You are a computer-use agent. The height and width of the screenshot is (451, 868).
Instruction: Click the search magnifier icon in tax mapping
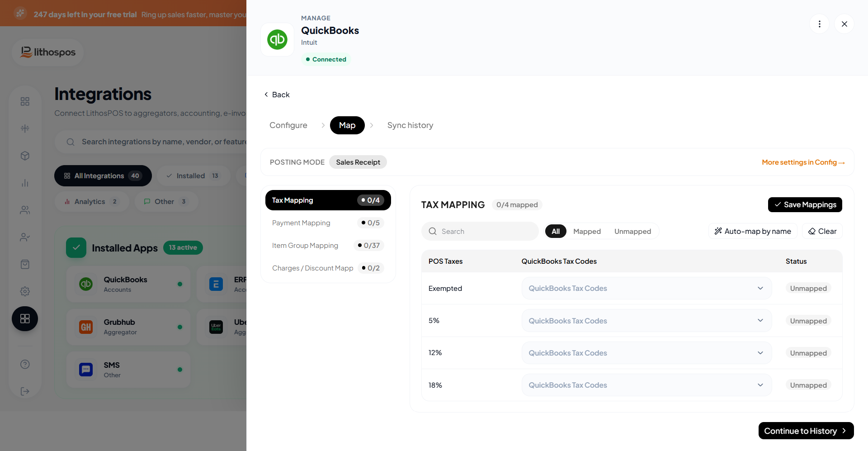click(433, 231)
